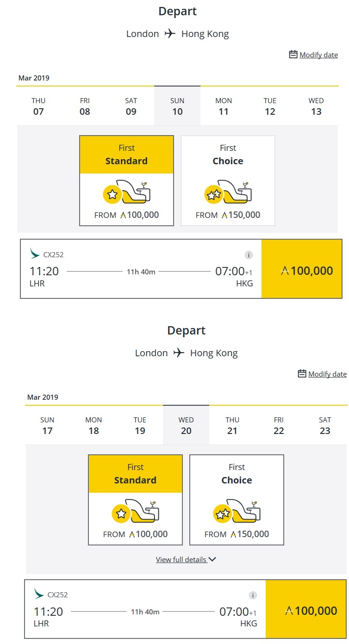Select yellow 100,000 miles price on top flight

[x=302, y=271]
